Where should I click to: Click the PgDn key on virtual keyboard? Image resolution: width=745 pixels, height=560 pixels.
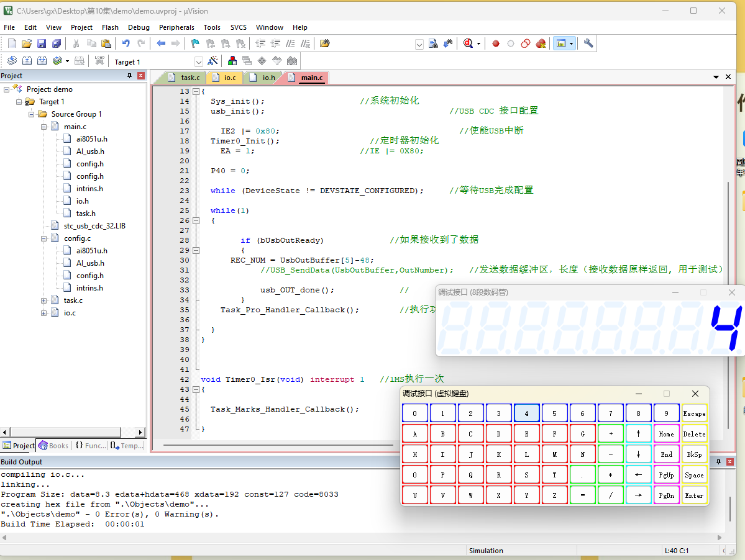[666, 495]
